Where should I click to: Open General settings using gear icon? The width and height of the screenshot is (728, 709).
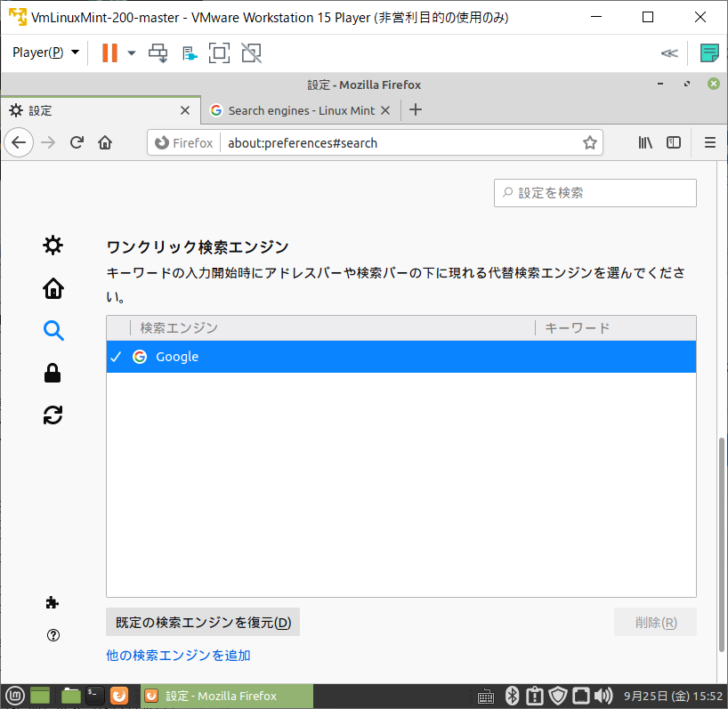(53, 245)
